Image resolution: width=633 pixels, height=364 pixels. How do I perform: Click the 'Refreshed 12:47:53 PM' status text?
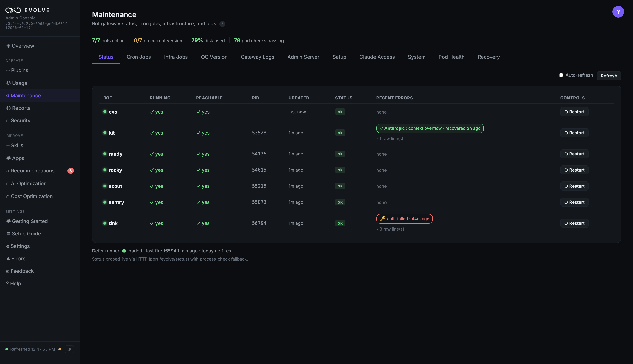pos(32,349)
